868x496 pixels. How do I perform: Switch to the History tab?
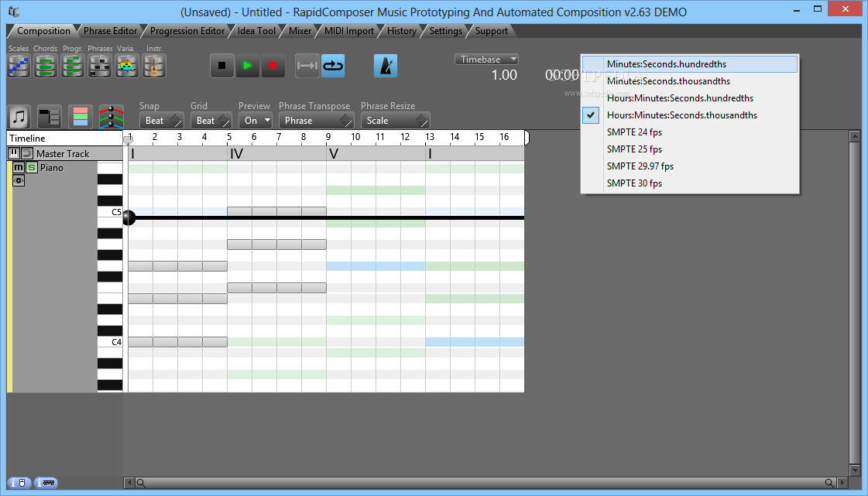[x=401, y=31]
